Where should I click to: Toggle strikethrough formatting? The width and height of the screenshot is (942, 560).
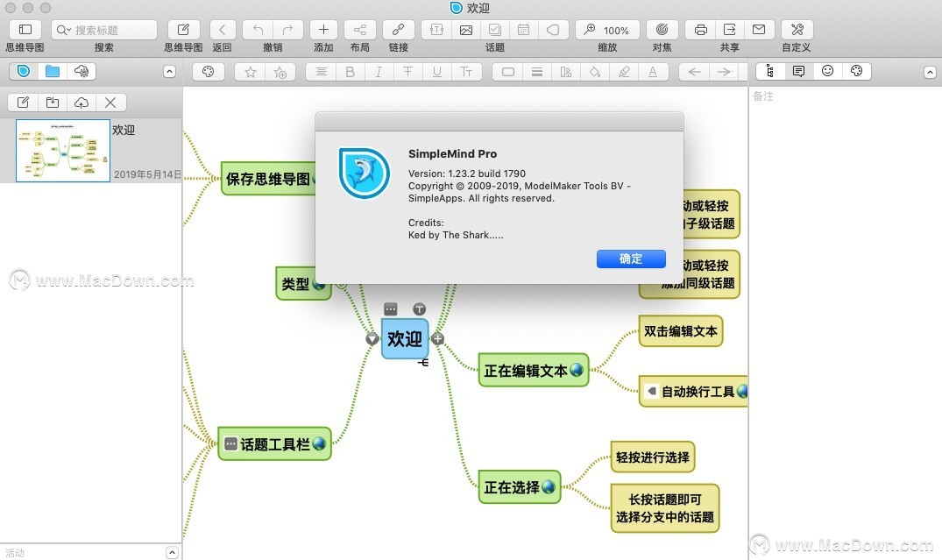click(x=408, y=72)
